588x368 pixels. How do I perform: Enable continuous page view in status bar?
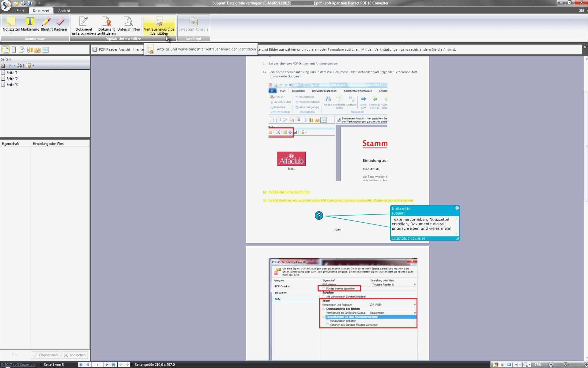click(x=496, y=365)
